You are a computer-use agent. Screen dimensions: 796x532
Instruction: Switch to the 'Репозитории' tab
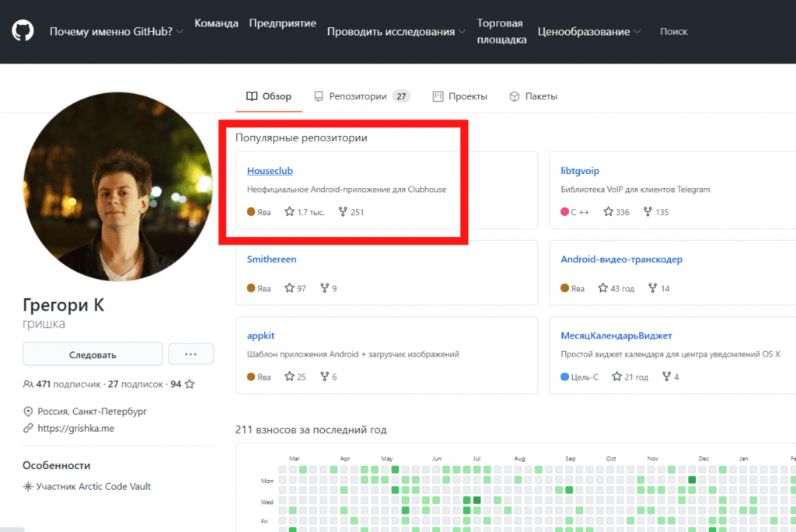pyautogui.click(x=362, y=96)
